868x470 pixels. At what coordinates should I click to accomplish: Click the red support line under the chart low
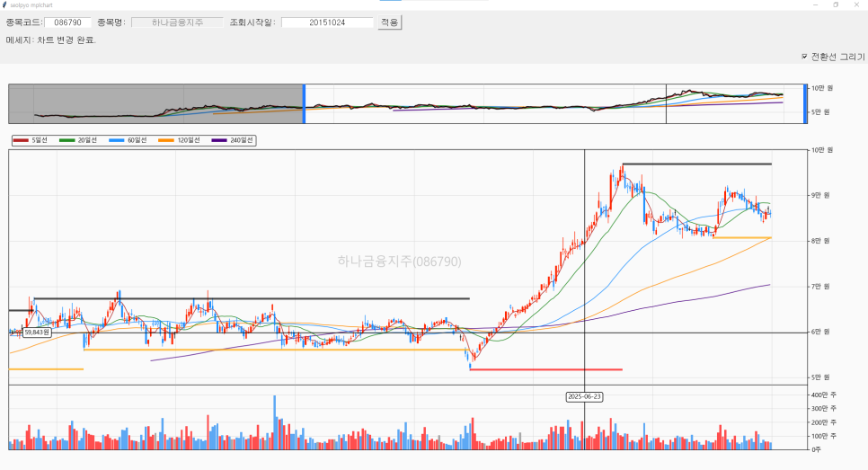(545, 370)
